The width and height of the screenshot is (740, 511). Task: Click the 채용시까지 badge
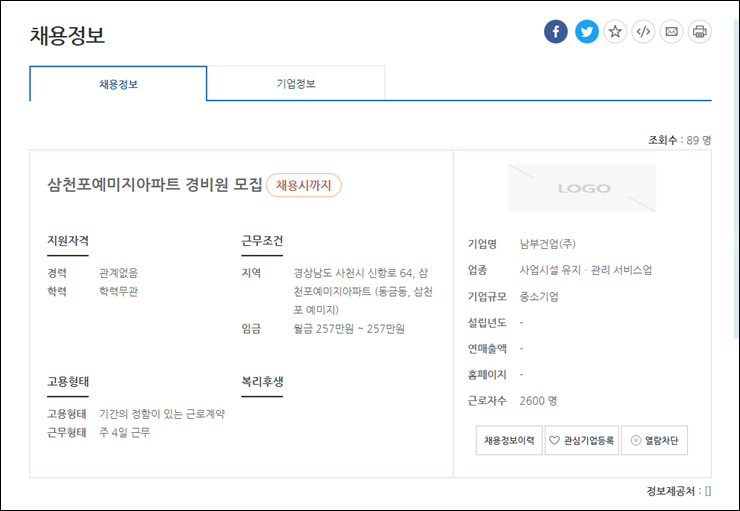click(303, 185)
